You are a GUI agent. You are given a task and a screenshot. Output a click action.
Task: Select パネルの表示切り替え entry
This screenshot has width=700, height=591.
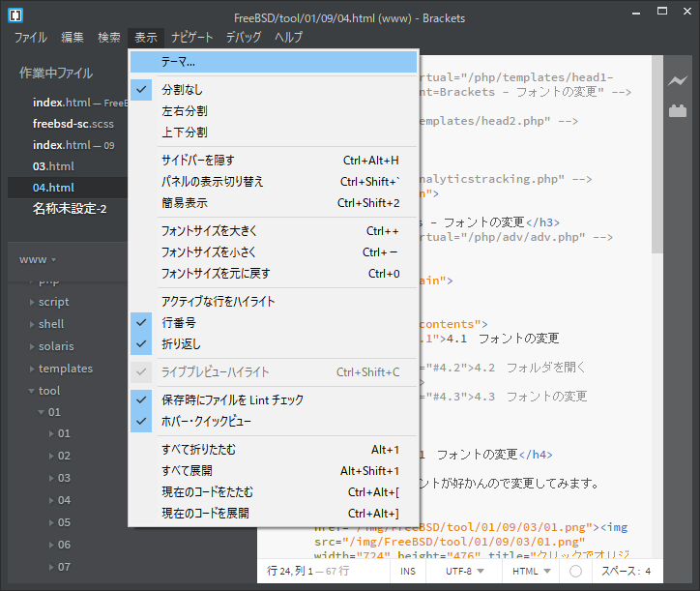[274, 182]
